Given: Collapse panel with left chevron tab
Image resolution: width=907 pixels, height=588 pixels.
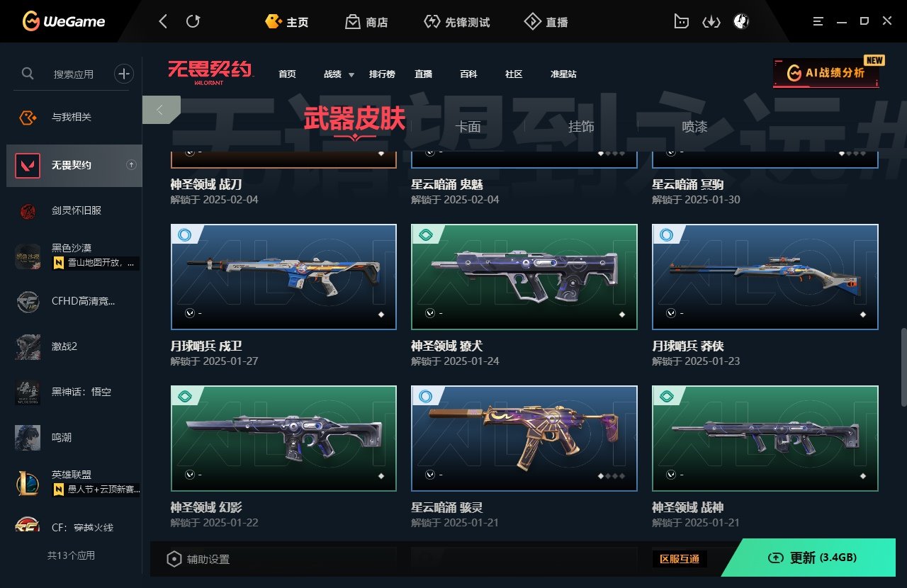Looking at the screenshot, I should [x=160, y=110].
